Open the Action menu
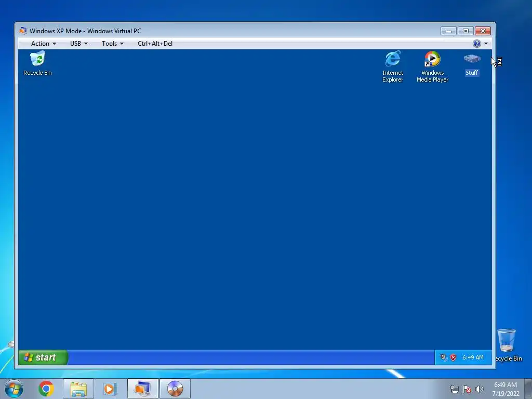 [x=44, y=44]
